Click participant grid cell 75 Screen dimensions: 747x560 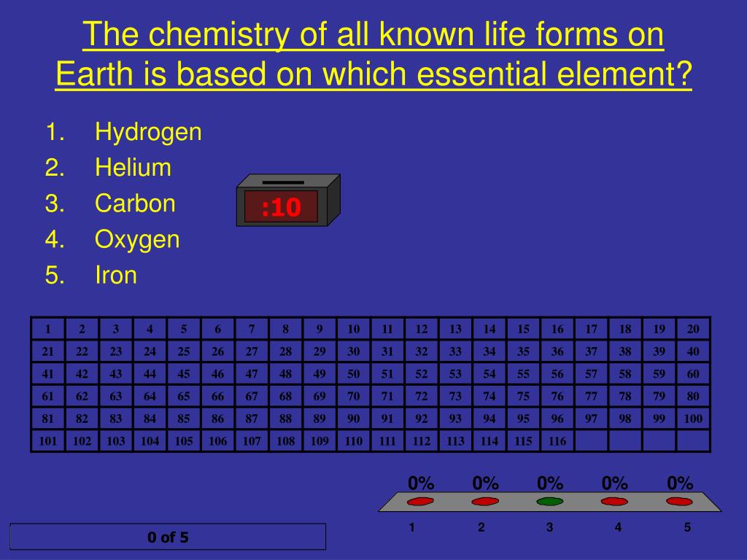click(523, 396)
